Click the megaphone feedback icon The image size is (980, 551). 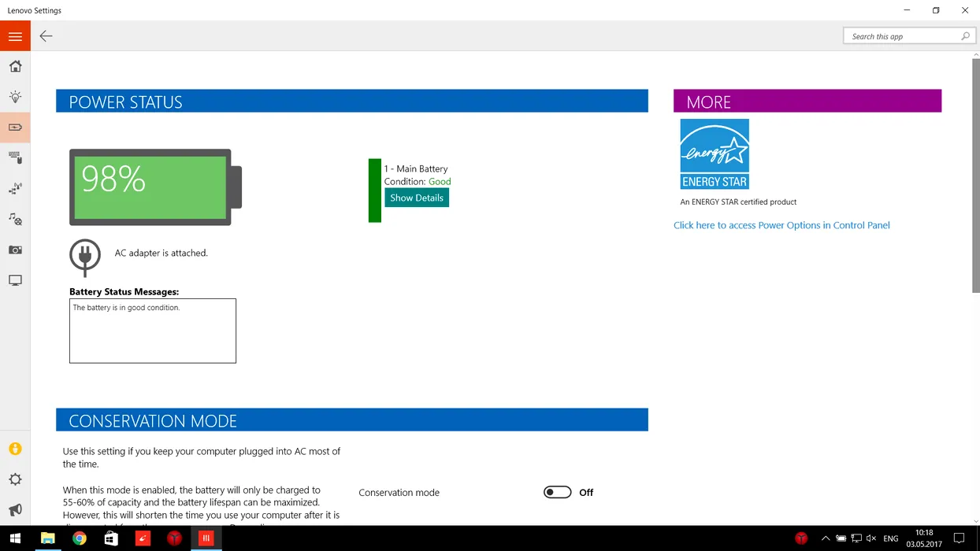pos(15,510)
